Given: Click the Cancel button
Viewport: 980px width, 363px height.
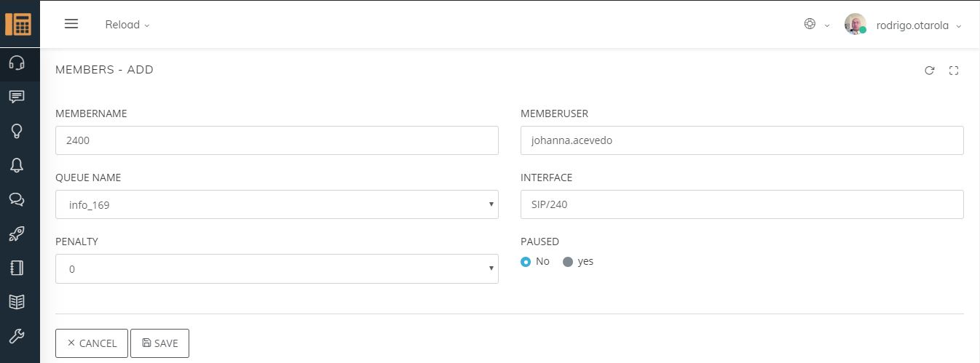Looking at the screenshot, I should click(92, 343).
